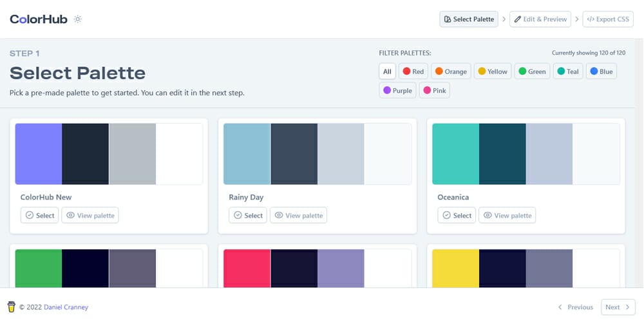Click the Select Palette heading

pyautogui.click(x=78, y=73)
